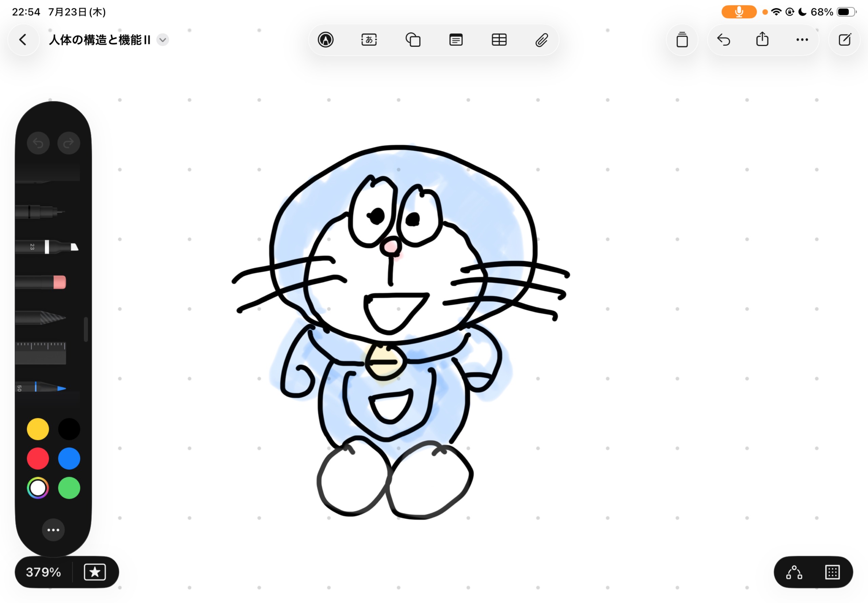The width and height of the screenshot is (868, 603).
Task: Pick the red color swatch
Action: click(x=38, y=458)
